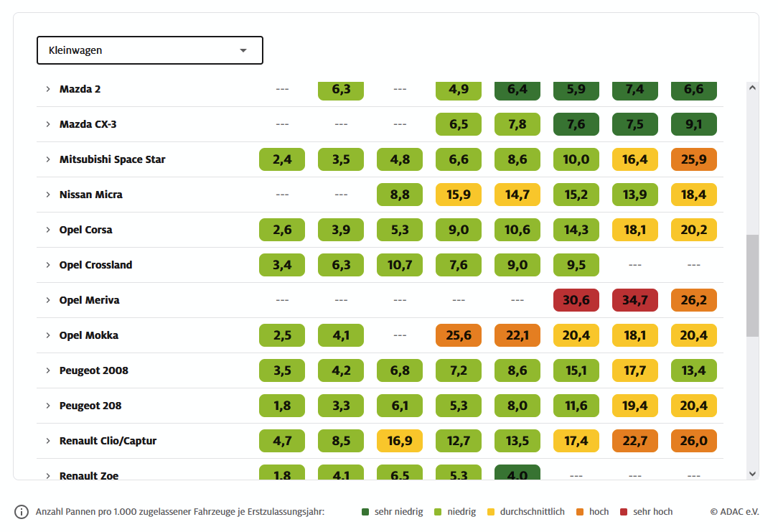Click the yellow 17,7 cell for Peugeot 2008
Image resolution: width=778 pixels, height=532 pixels.
tap(634, 370)
